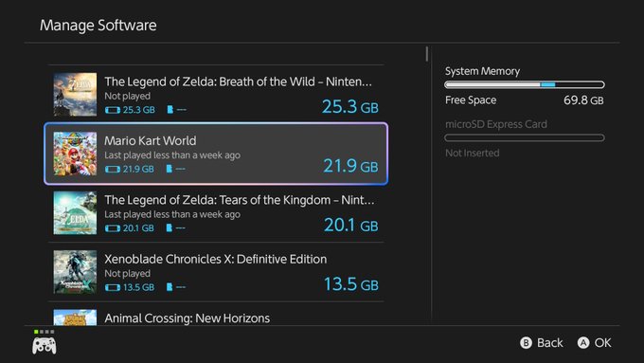
Task: Select Tears of the Kingdom cover thumbnail
Action: [75, 212]
